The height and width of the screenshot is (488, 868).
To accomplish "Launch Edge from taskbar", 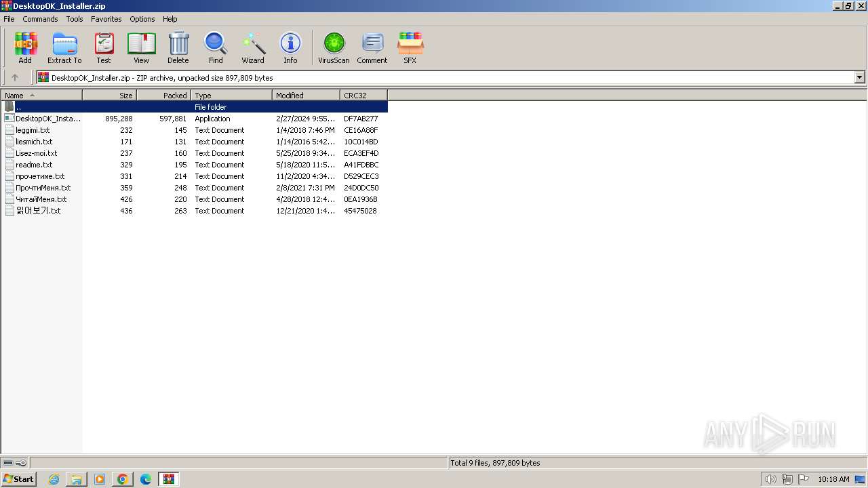I will [146, 479].
